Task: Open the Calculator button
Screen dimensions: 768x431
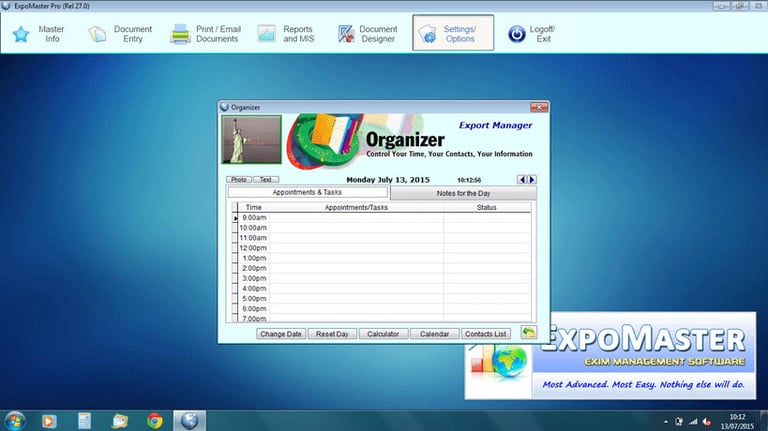Action: tap(383, 334)
